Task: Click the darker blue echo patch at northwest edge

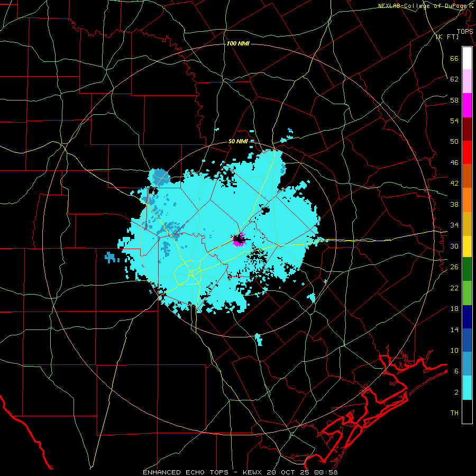Action: click(x=160, y=177)
